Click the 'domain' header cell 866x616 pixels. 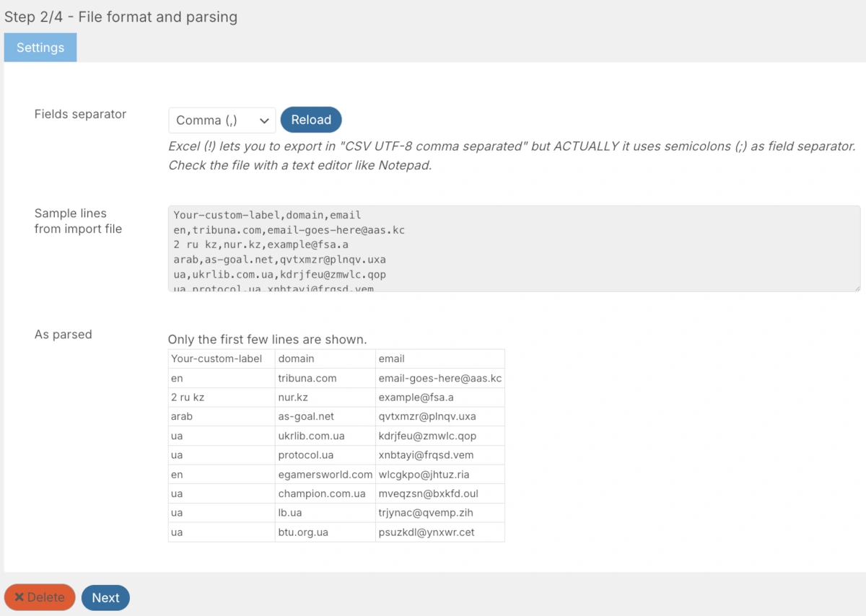pos(325,358)
